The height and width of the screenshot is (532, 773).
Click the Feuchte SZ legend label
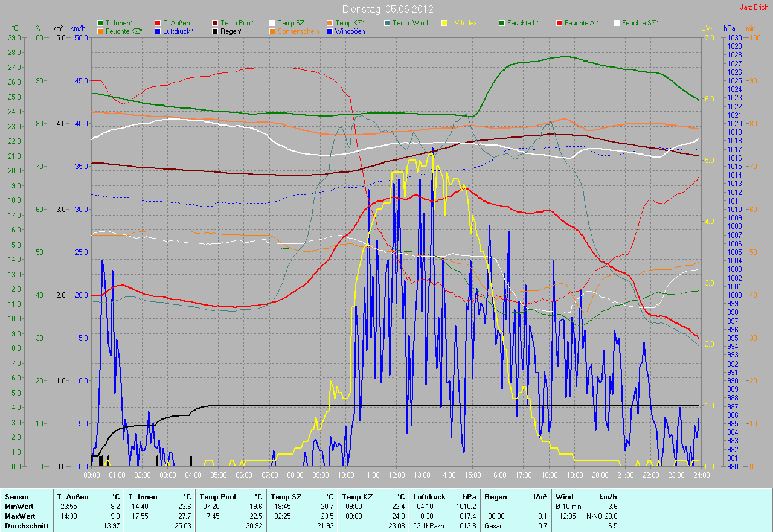tap(640, 23)
